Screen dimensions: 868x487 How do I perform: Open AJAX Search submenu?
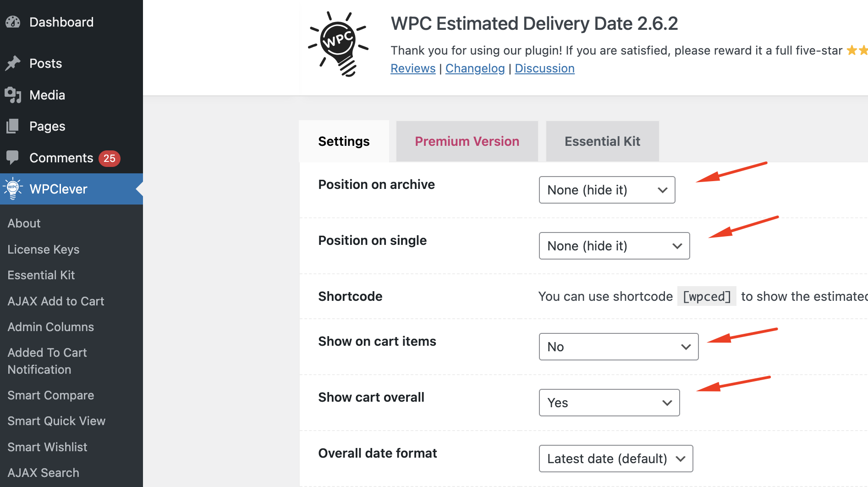tap(44, 473)
